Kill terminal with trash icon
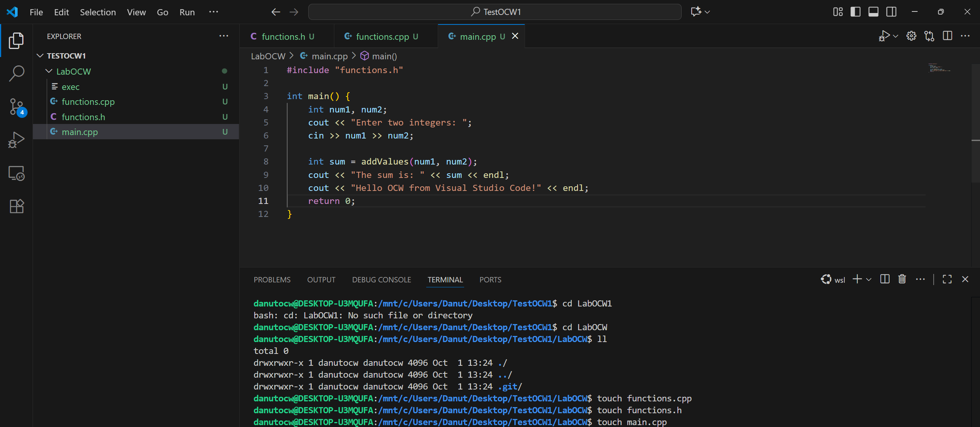Image resolution: width=980 pixels, height=427 pixels. 902,279
